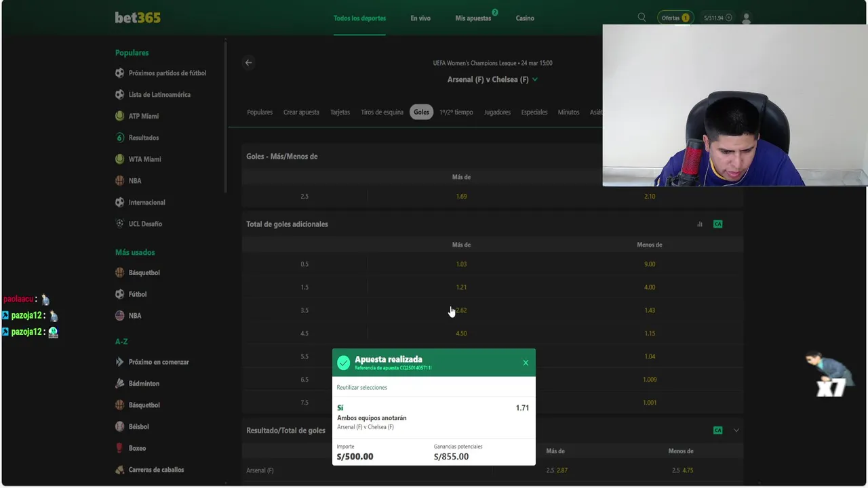Click the Próximo en comenzar icon
This screenshot has width=868, height=488.
[120, 362]
